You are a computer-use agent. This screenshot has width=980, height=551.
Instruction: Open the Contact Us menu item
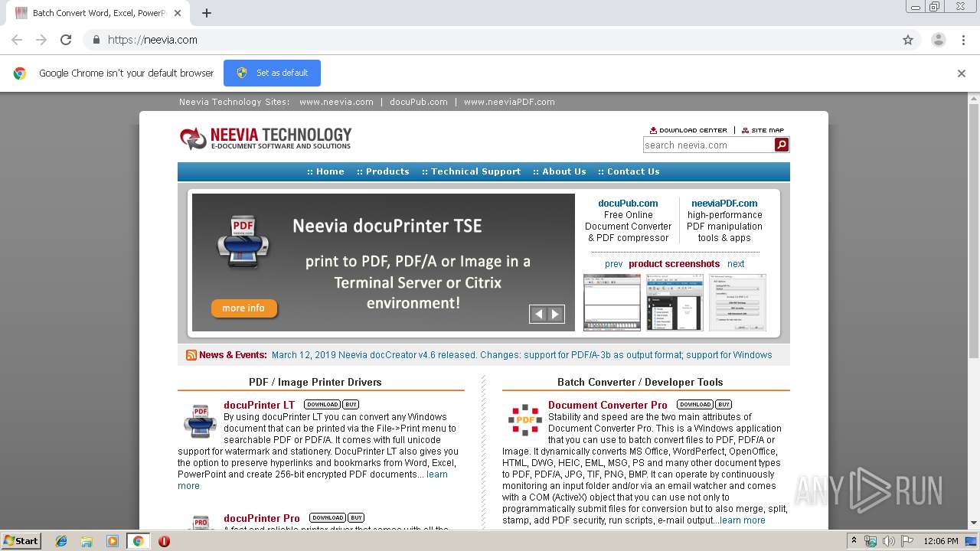point(629,171)
